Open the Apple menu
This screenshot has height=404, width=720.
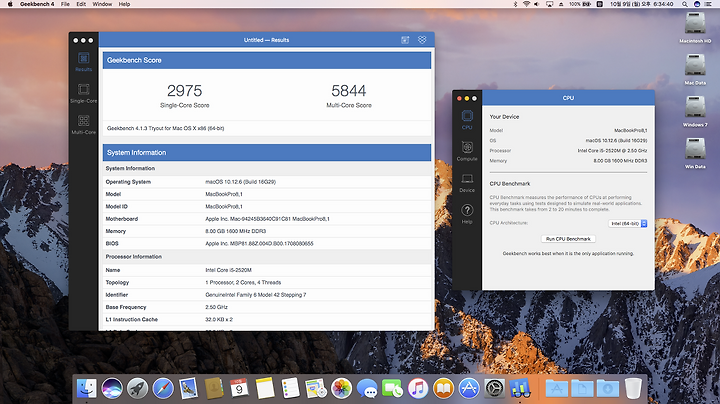[x=10, y=4]
